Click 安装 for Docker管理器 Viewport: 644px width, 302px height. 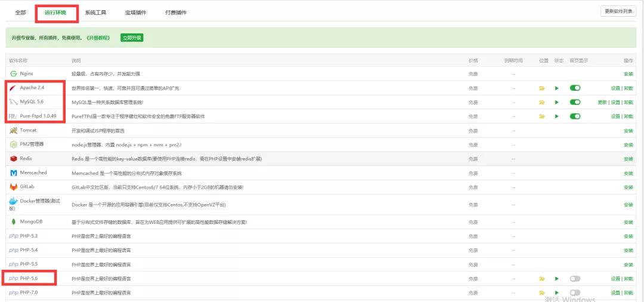pos(628,205)
